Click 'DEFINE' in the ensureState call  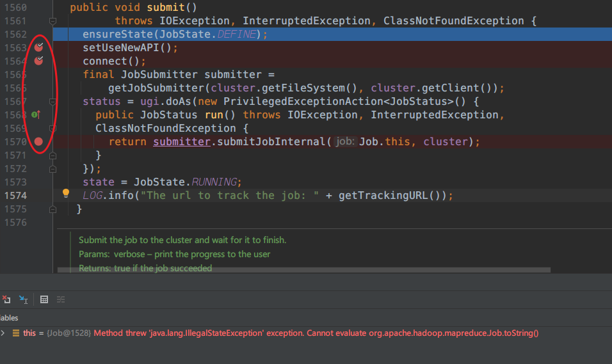pyautogui.click(x=236, y=35)
